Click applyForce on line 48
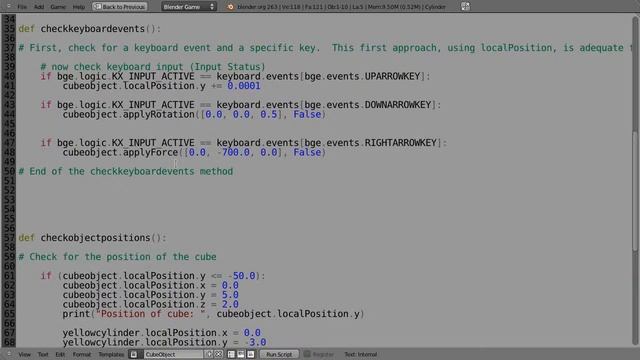This screenshot has height=360, width=640. click(151, 152)
